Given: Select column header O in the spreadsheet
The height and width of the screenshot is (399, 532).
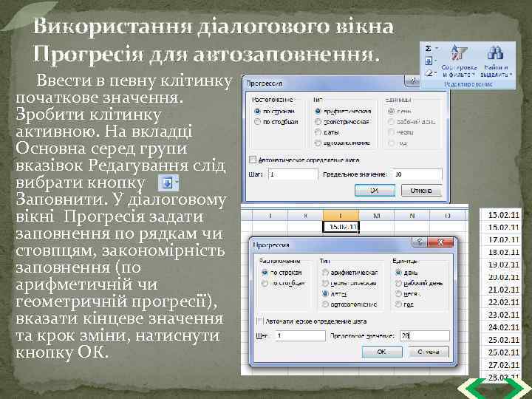Looking at the screenshot, I should coord(447,216).
